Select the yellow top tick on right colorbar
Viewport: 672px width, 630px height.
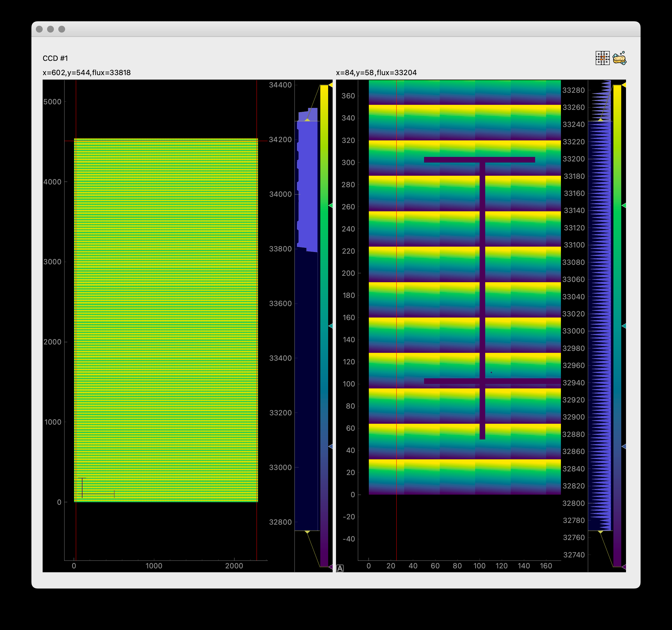pyautogui.click(x=624, y=85)
